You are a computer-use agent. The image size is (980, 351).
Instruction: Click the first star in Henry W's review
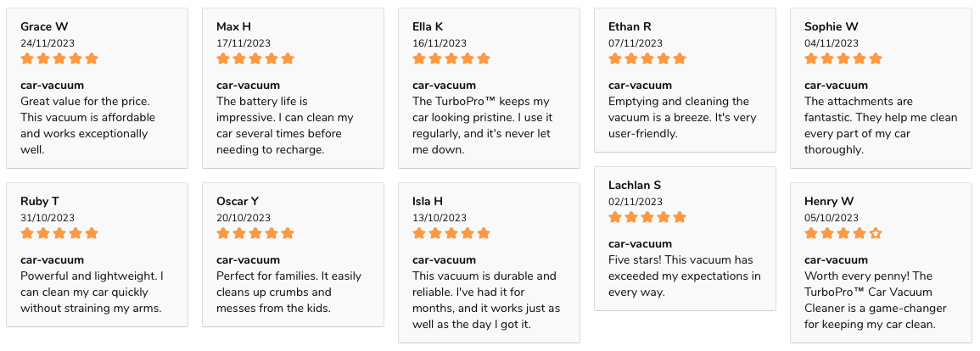[x=811, y=234]
